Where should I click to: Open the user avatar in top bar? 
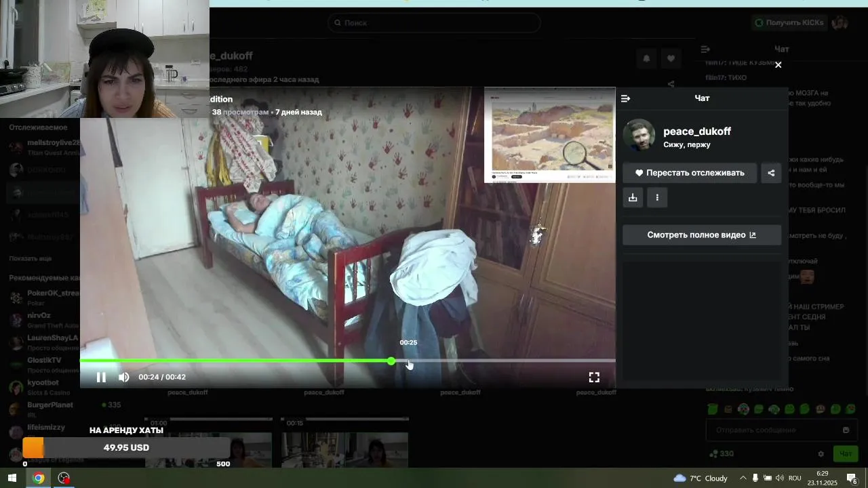[840, 23]
